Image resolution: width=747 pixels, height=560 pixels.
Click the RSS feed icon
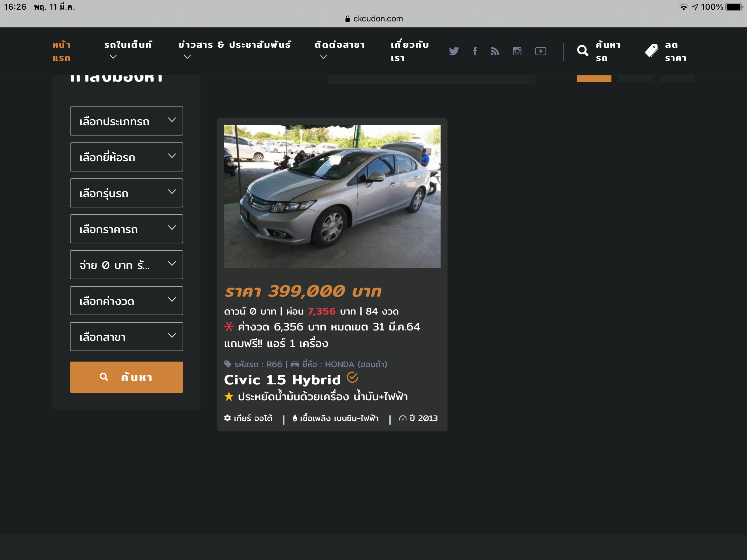(x=495, y=51)
